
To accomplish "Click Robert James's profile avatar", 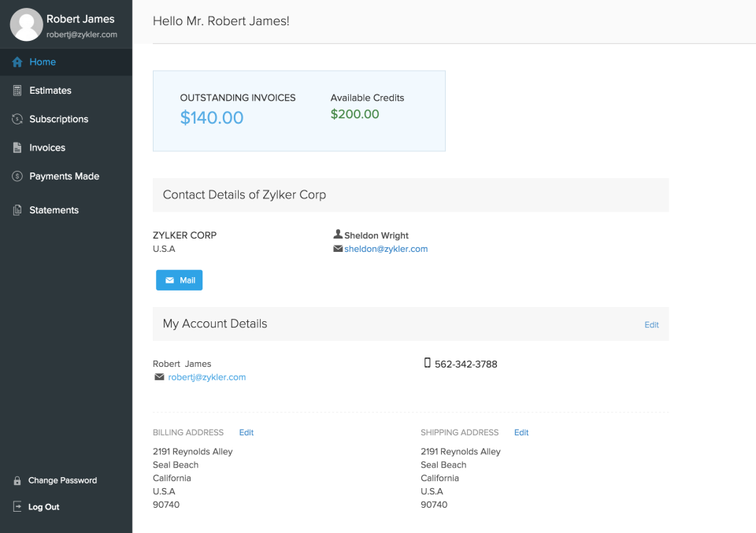I will tap(26, 24).
